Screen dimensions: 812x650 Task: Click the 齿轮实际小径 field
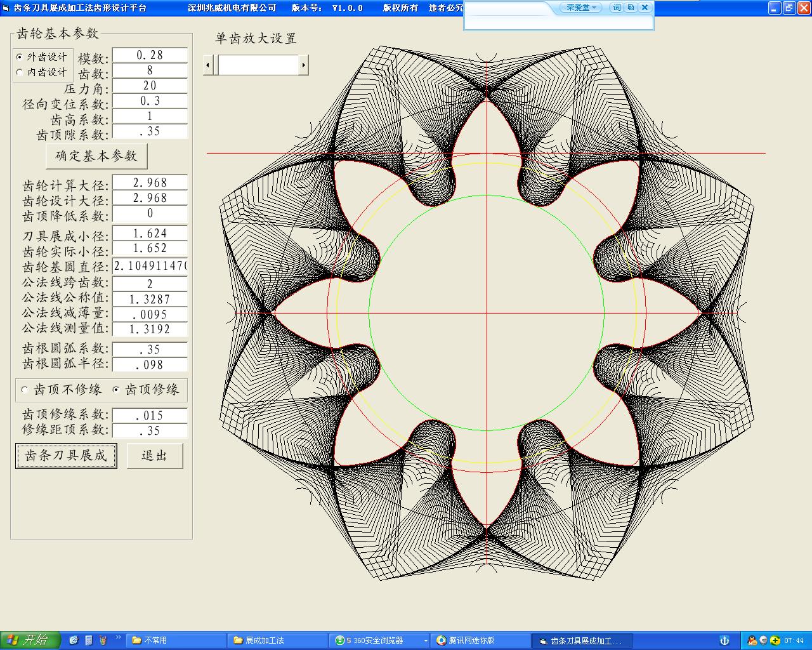coord(150,249)
